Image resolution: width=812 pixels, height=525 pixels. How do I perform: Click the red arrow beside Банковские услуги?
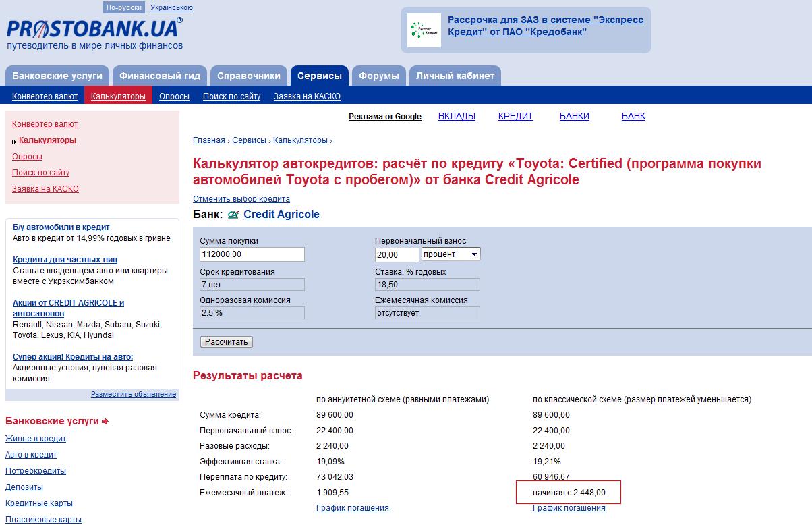[105, 422]
